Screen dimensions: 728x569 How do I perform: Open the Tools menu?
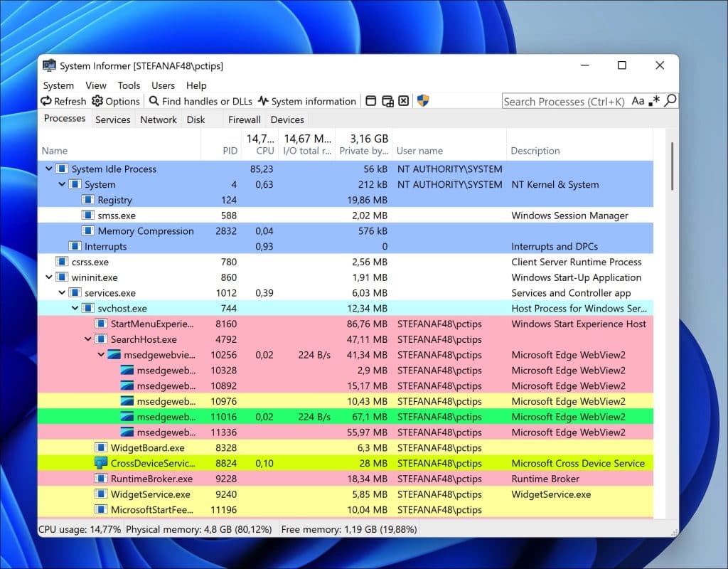(x=129, y=85)
